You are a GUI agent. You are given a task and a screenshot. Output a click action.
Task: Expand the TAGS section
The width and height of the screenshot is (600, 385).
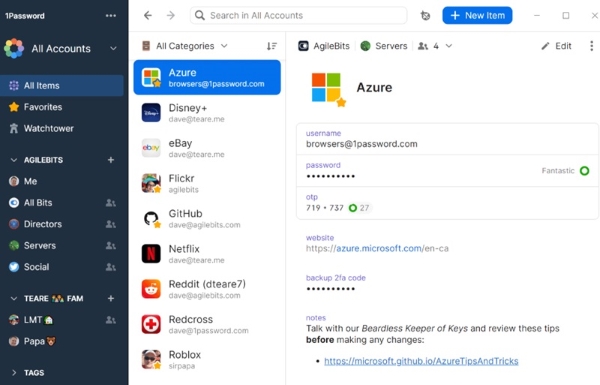(x=14, y=372)
